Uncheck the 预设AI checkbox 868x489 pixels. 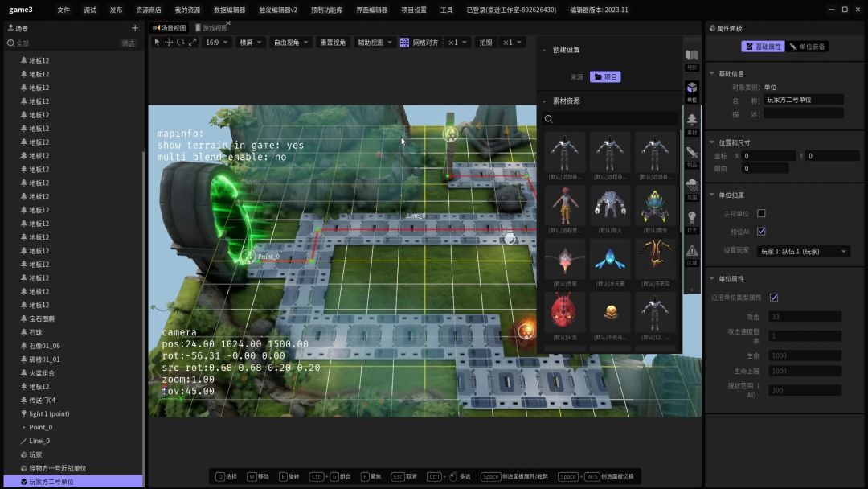click(x=761, y=232)
